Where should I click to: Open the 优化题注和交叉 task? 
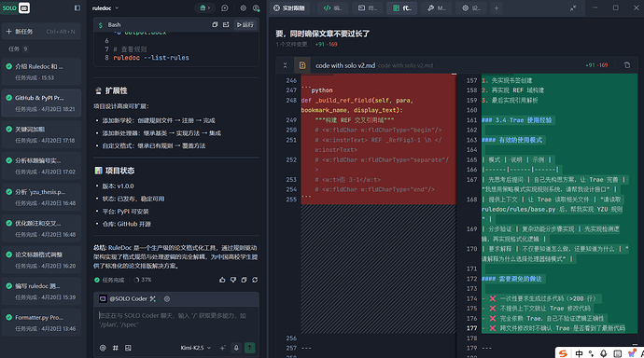[x=41, y=228]
